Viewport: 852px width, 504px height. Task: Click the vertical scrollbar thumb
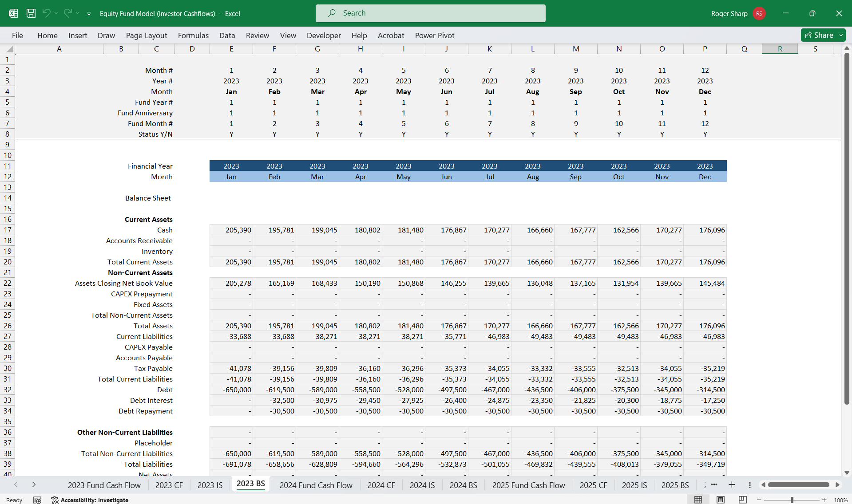tap(847, 228)
